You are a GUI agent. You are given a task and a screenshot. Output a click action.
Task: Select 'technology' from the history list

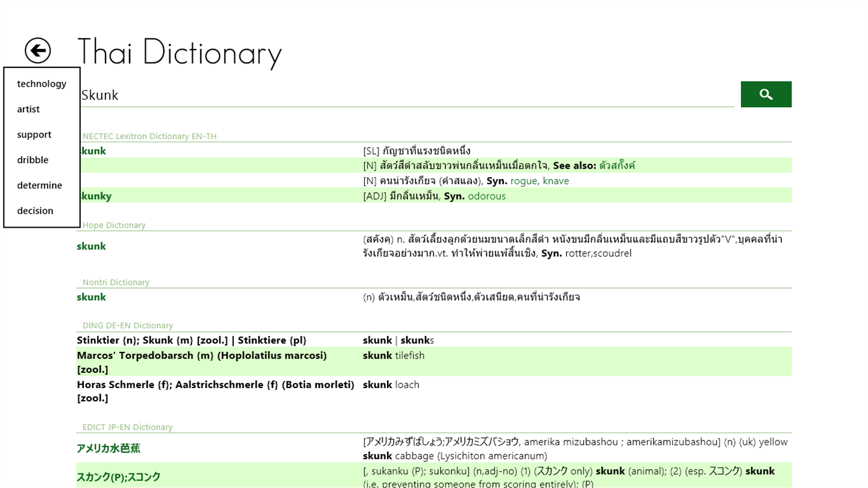point(42,84)
